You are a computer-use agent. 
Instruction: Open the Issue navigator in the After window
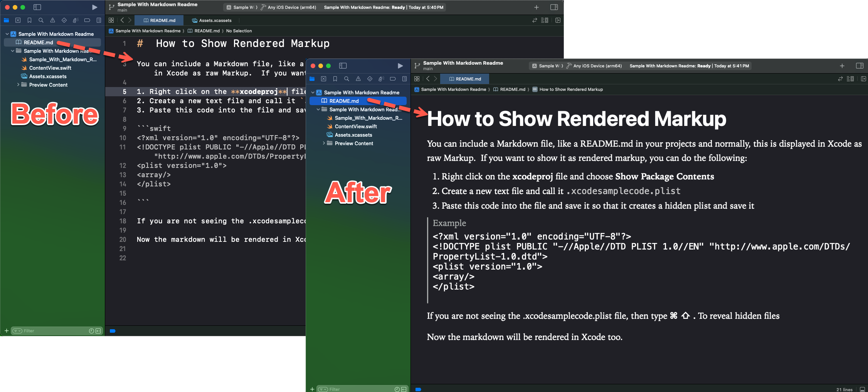358,79
